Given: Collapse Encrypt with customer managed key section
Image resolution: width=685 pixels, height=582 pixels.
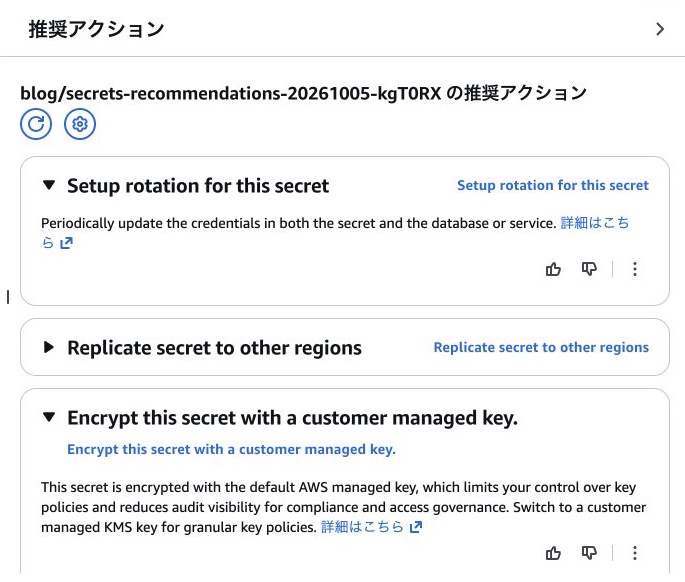Looking at the screenshot, I should [x=49, y=417].
